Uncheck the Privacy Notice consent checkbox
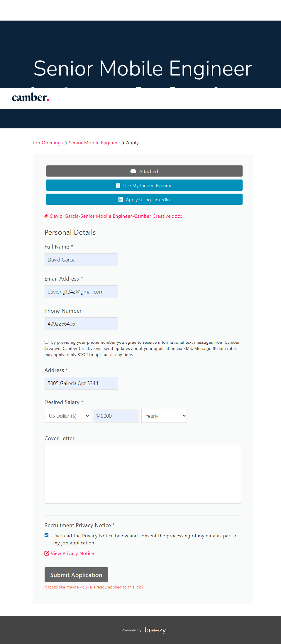 coord(46,535)
